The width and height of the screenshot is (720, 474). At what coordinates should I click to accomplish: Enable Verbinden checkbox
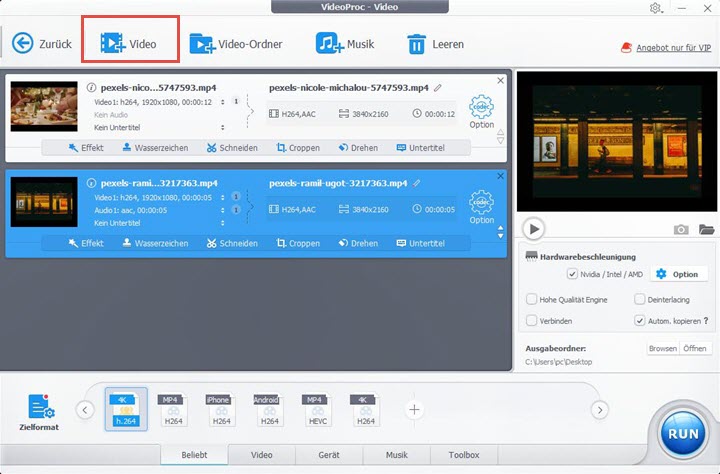[531, 321]
